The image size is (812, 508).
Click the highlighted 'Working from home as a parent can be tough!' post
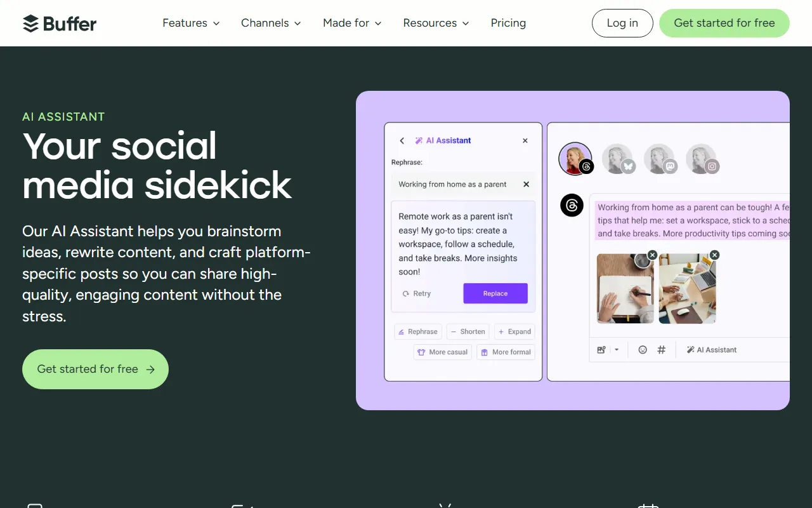[x=693, y=220]
